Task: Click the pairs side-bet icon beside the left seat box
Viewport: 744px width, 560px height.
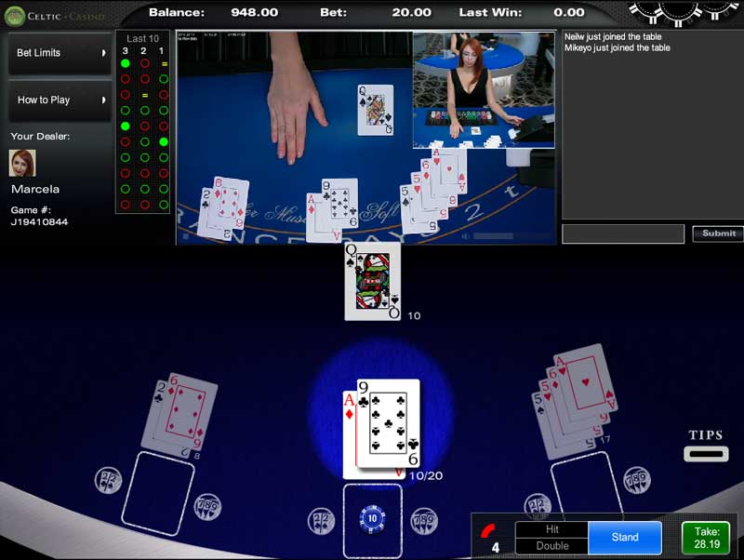Action: pos(108,480)
